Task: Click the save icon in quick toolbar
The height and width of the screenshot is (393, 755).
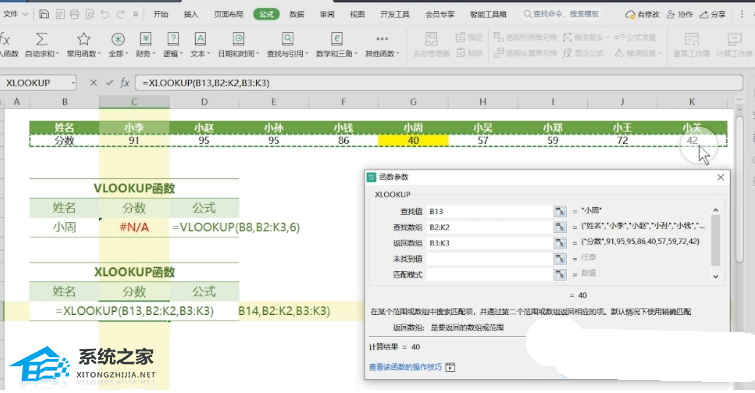Action: click(44, 14)
